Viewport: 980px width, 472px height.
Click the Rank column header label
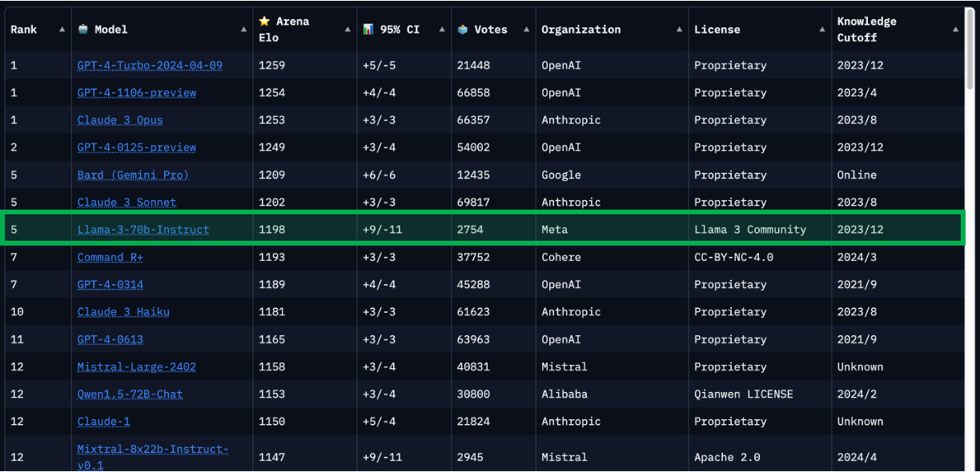tap(24, 30)
